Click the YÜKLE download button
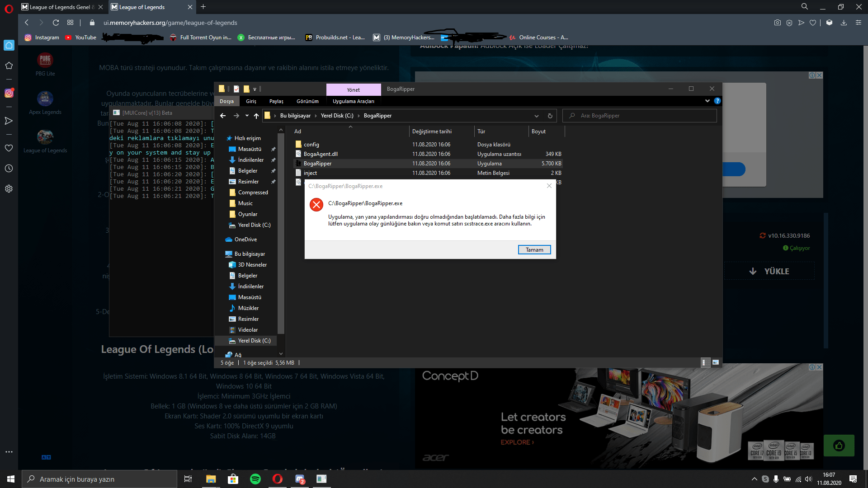The width and height of the screenshot is (868, 488). click(769, 271)
